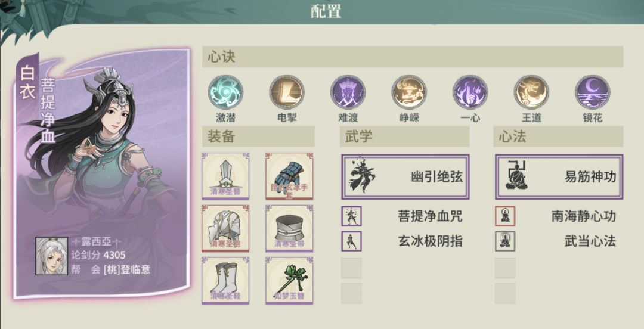Open the 难渡 purple icon
The width and height of the screenshot is (644, 329).
click(x=348, y=92)
